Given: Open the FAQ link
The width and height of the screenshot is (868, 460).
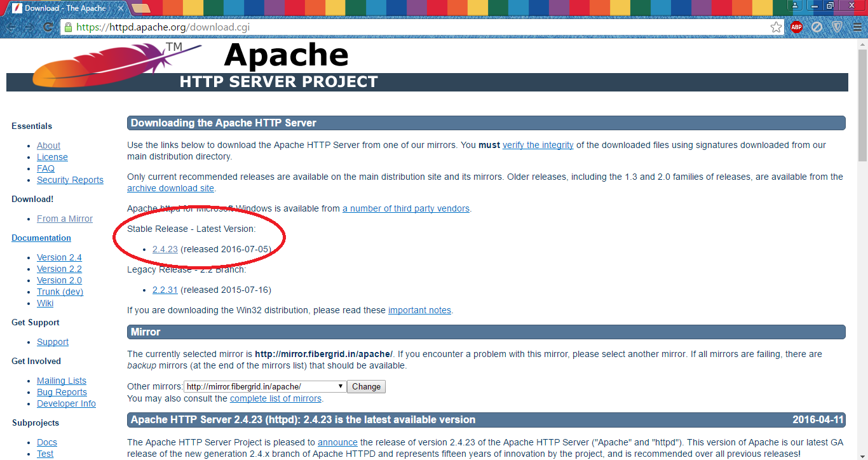Looking at the screenshot, I should (x=46, y=168).
